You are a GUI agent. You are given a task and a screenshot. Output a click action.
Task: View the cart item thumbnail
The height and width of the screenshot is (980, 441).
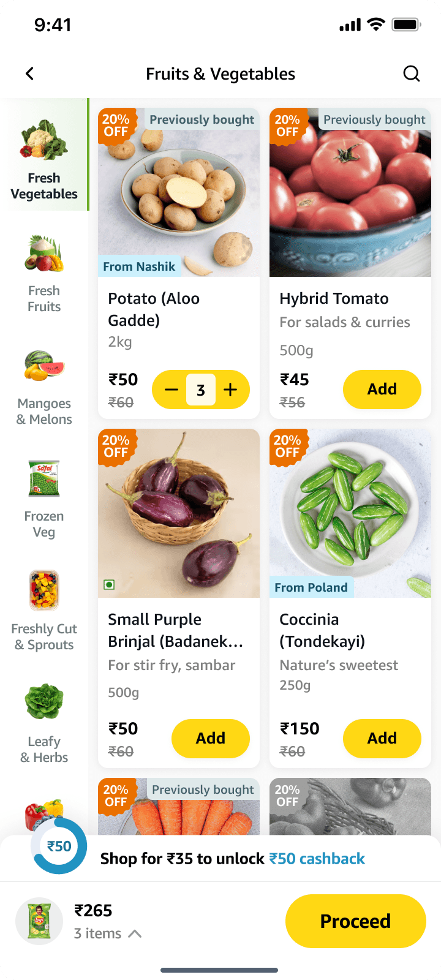pyautogui.click(x=39, y=921)
